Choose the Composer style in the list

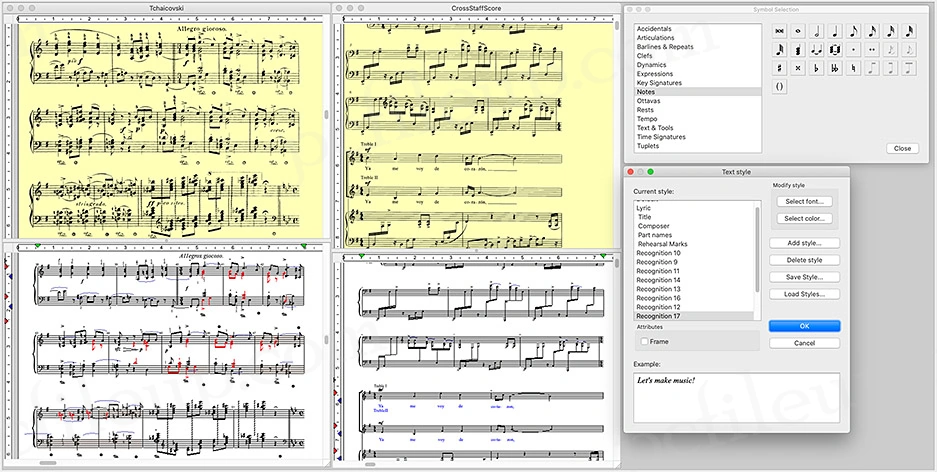(x=654, y=226)
